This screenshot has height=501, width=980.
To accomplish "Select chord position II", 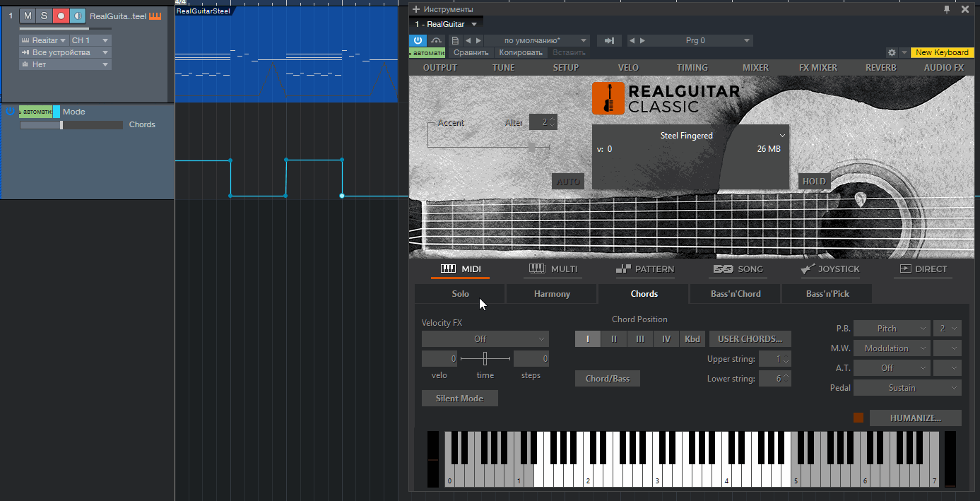I will point(613,339).
